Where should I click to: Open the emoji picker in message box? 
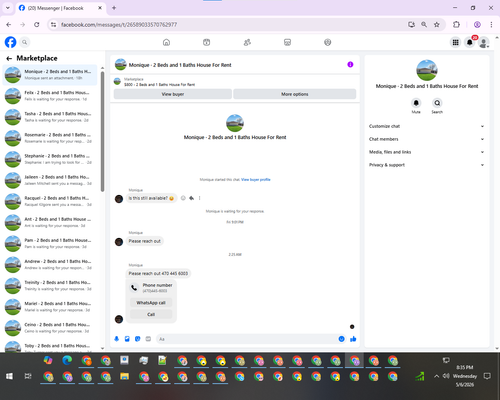click(x=341, y=339)
